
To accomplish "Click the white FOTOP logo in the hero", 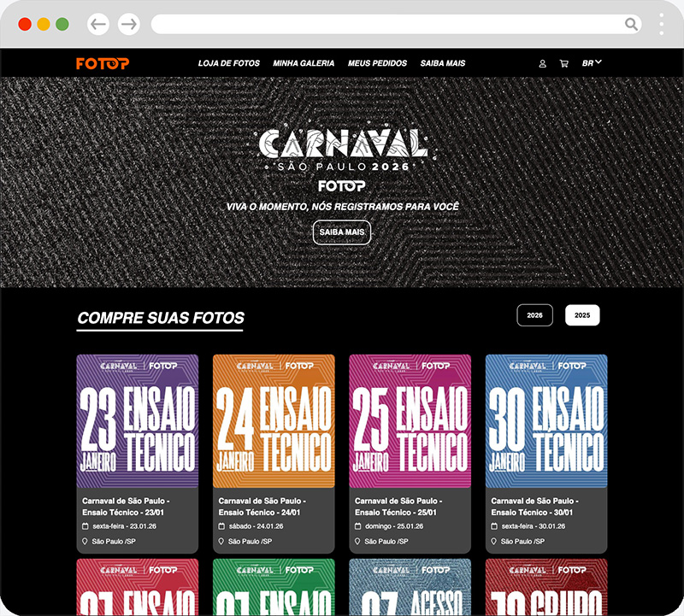I will (341, 186).
